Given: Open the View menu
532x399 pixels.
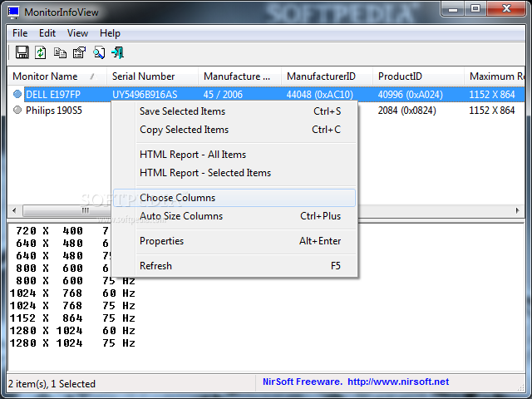Looking at the screenshot, I should tap(77, 33).
